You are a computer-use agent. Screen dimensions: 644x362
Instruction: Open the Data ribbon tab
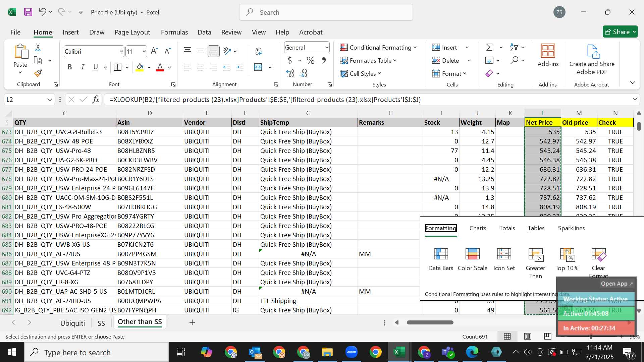coord(204,32)
